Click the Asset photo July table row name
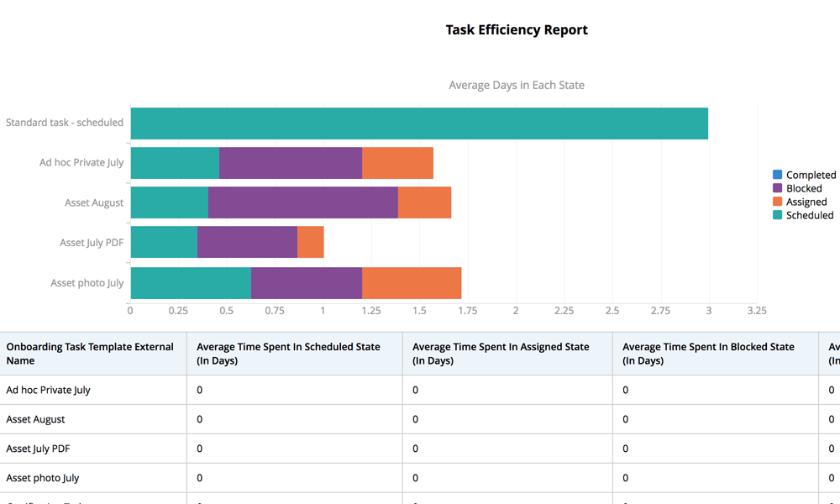Image resolution: width=840 pixels, height=504 pixels. click(43, 478)
